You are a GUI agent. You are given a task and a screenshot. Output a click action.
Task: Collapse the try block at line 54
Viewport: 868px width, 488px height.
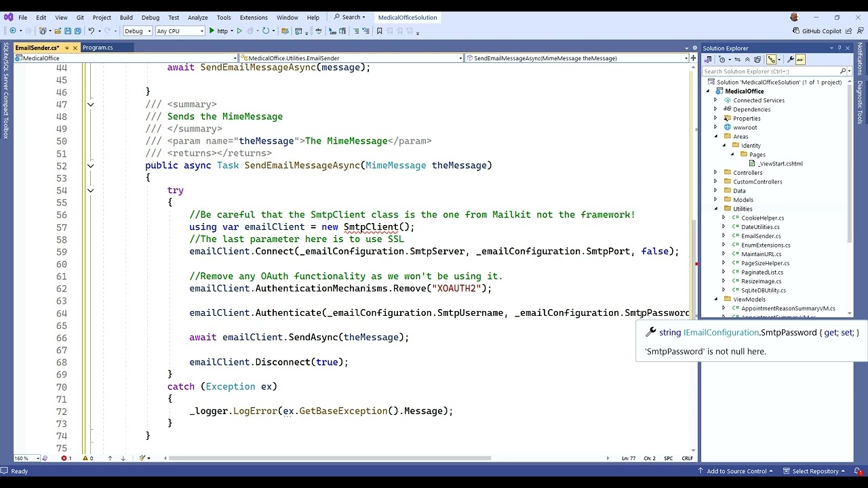(x=90, y=190)
